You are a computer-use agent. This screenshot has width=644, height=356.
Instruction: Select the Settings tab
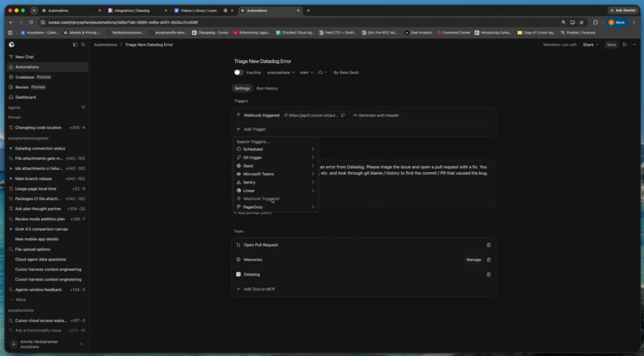[242, 88]
